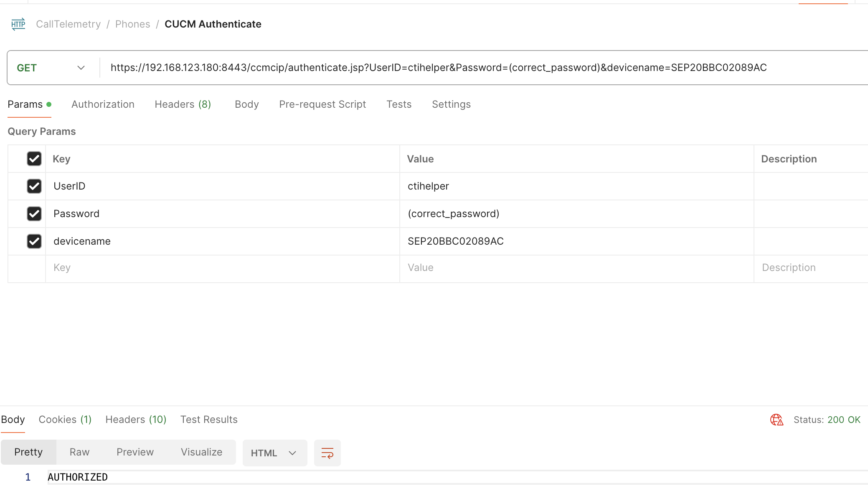Select the Visualize response view
Screen dimensions: 868x496
(201, 452)
